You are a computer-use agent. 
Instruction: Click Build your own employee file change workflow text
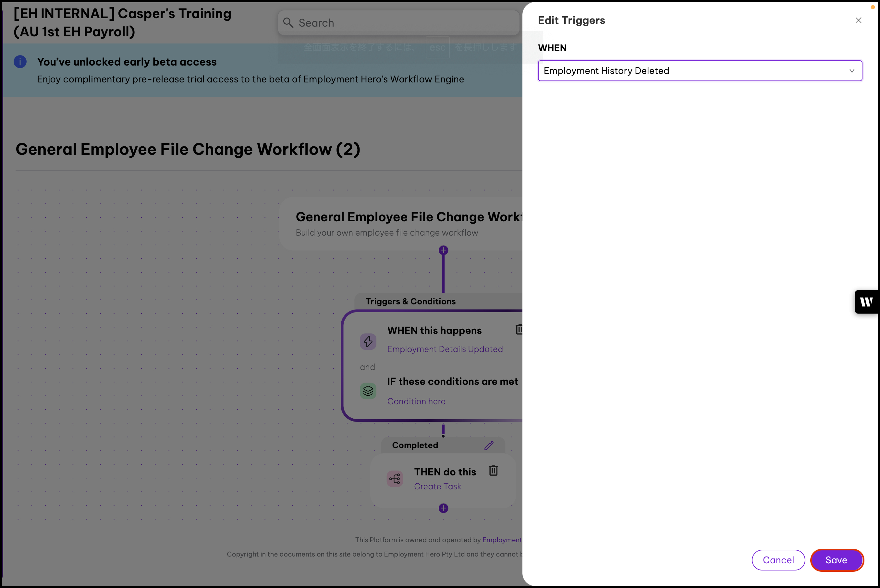tap(386, 233)
